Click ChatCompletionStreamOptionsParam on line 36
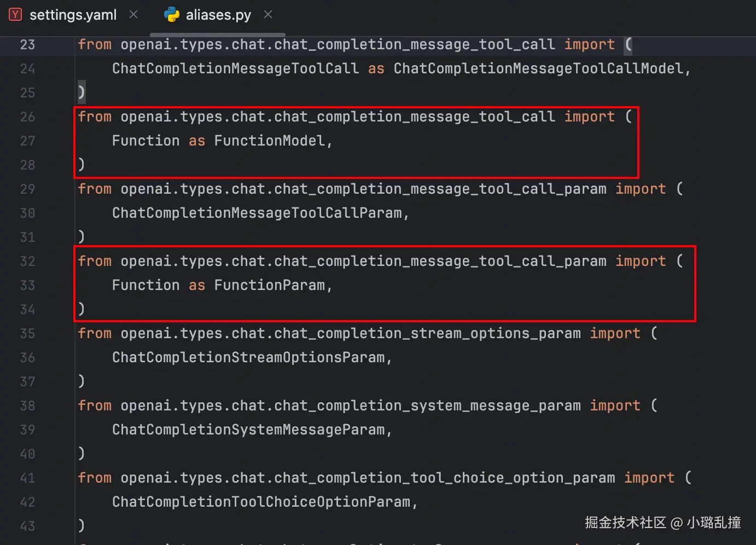This screenshot has width=756, height=545. click(x=248, y=358)
